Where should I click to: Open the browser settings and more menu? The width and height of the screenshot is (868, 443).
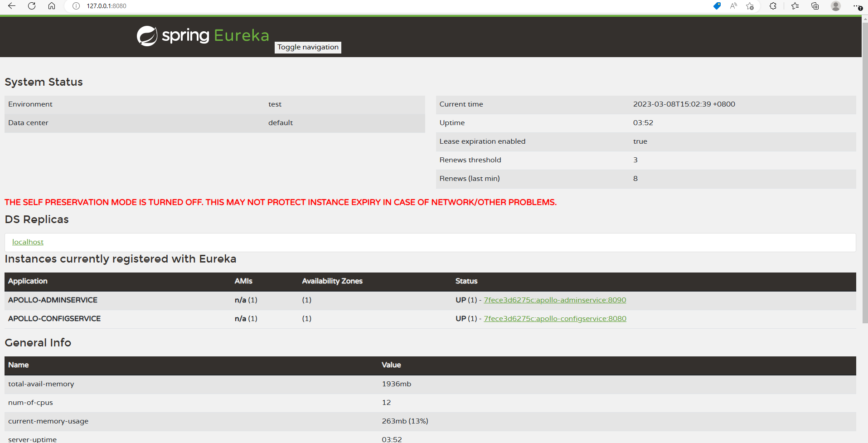857,6
